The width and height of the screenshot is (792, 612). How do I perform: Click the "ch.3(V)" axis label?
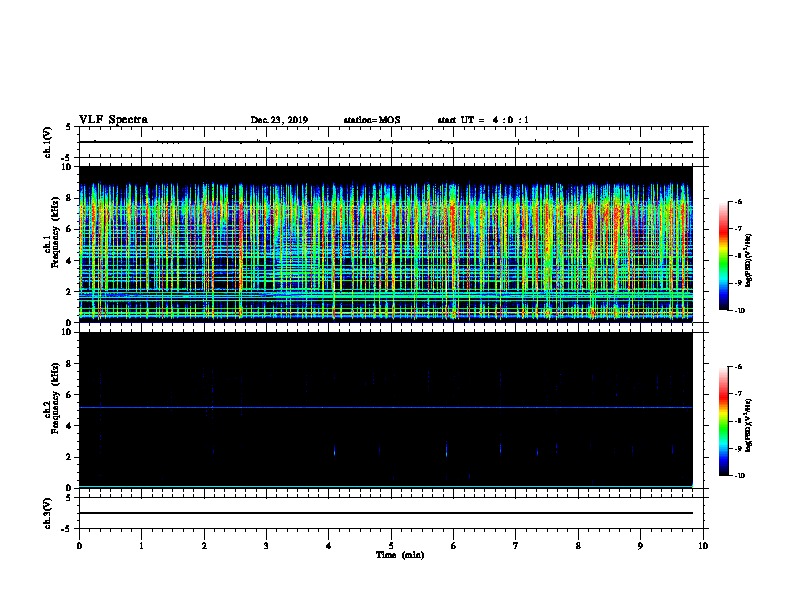coord(47,513)
